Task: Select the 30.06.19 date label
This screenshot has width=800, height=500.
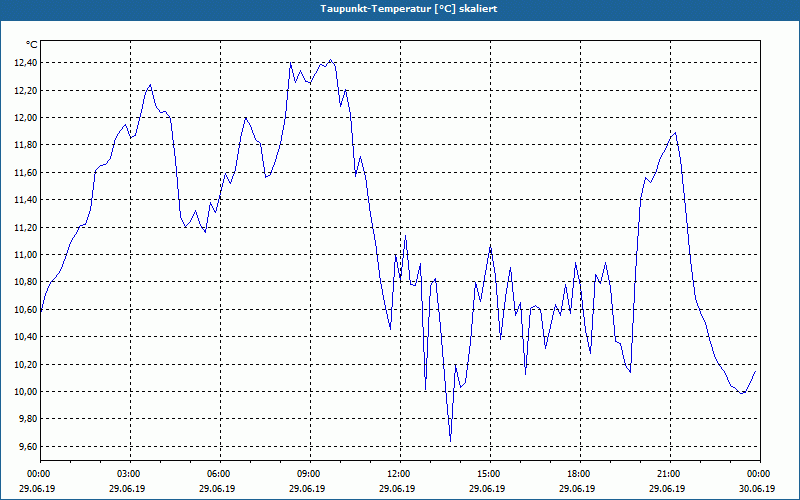Action: 757,488
